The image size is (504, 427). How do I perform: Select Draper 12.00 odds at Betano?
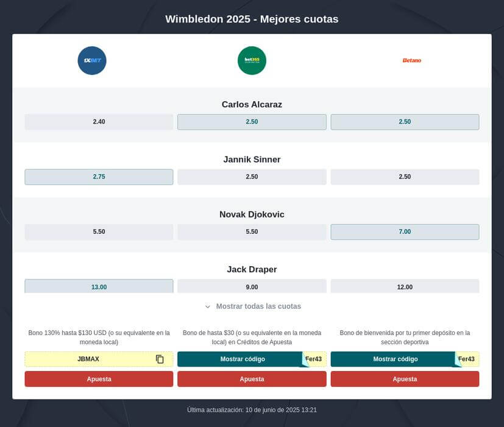click(405, 286)
